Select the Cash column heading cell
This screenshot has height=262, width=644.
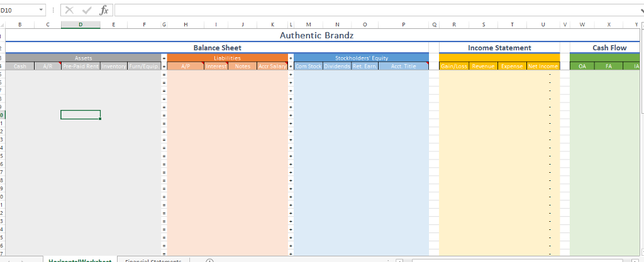(x=19, y=66)
